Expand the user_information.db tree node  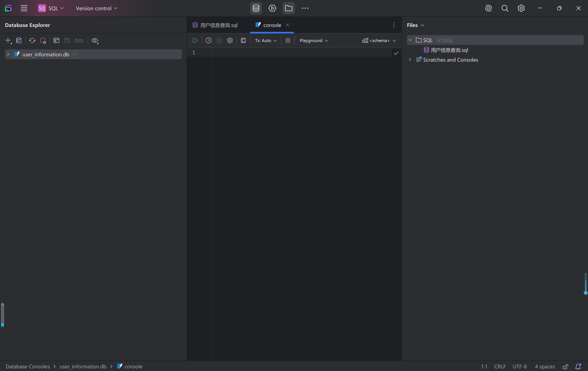8,54
